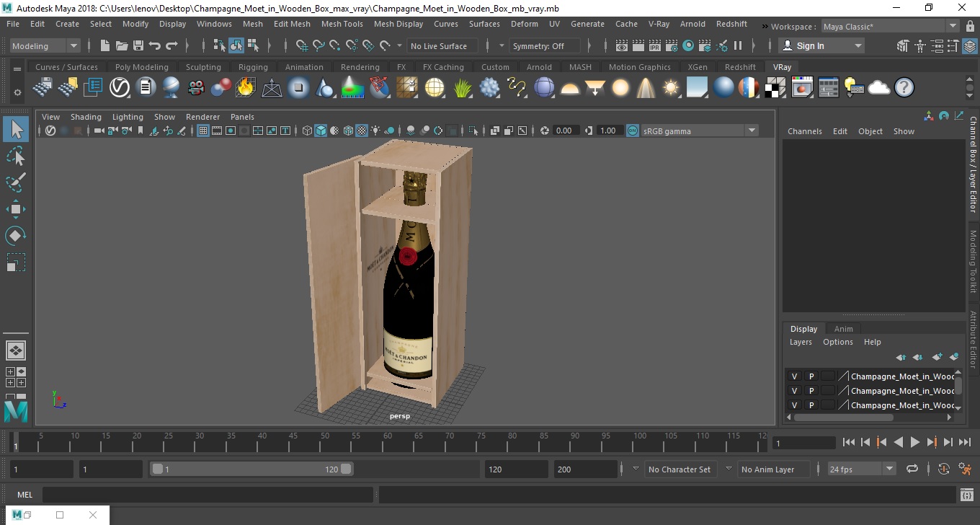
Task: Click the Save Scene floppy icon
Action: pos(138,45)
